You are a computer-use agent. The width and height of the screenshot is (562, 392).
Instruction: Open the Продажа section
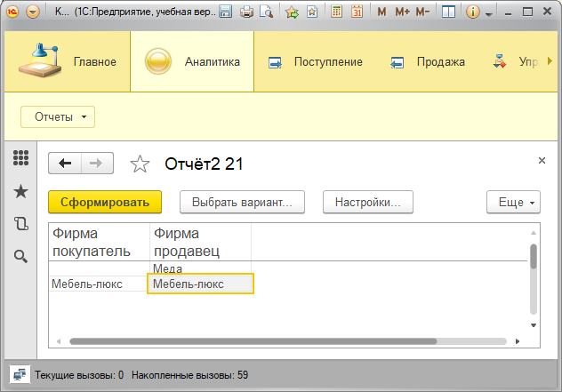[x=428, y=62]
